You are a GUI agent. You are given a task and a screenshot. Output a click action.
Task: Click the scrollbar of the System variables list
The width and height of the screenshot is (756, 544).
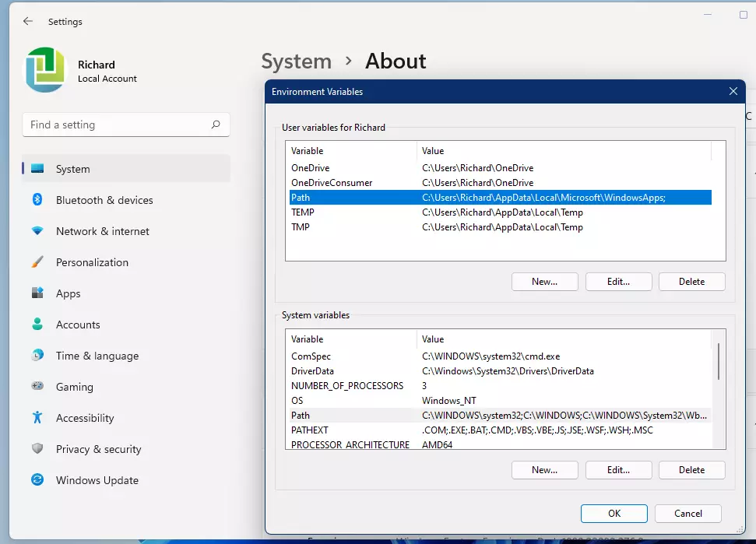(x=719, y=361)
